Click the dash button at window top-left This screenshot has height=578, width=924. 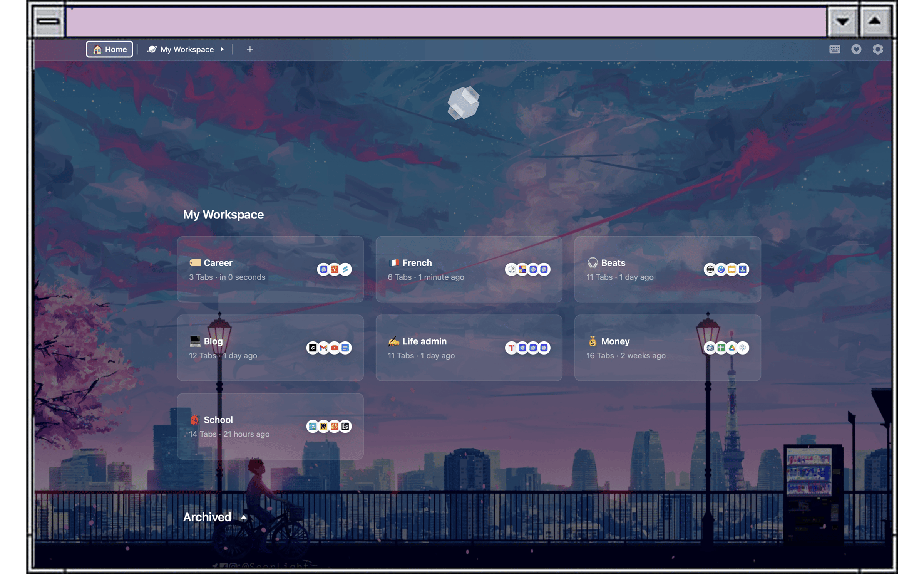tap(49, 22)
